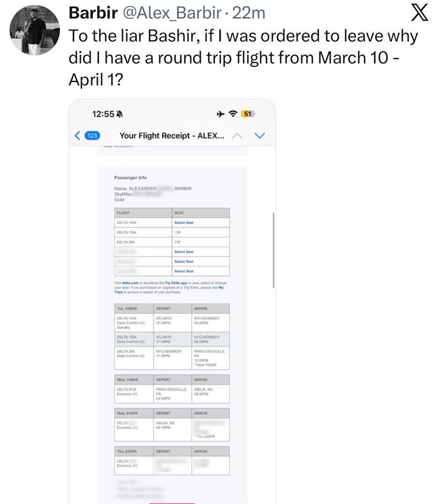
Task: Go to previous email with up arrow
Action: pos(237,136)
